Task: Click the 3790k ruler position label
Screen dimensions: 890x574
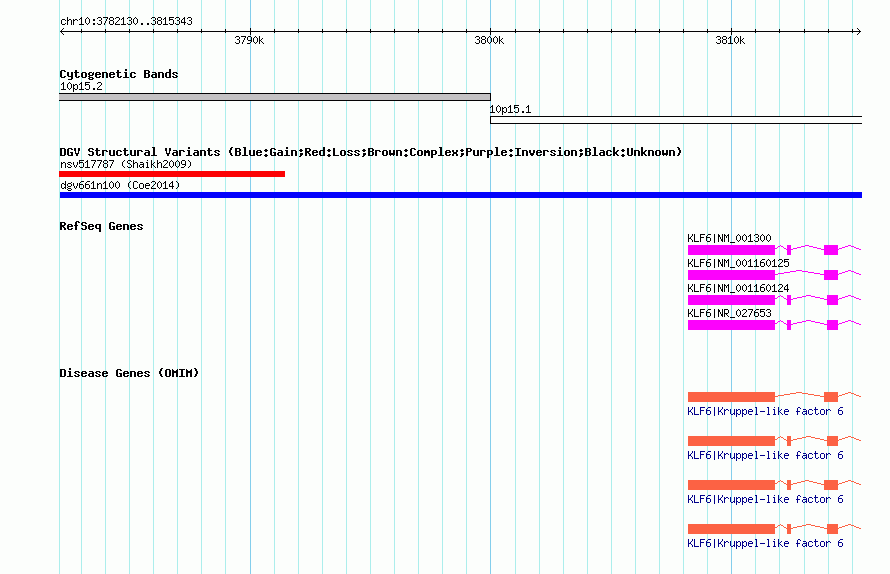Action: pyautogui.click(x=249, y=40)
